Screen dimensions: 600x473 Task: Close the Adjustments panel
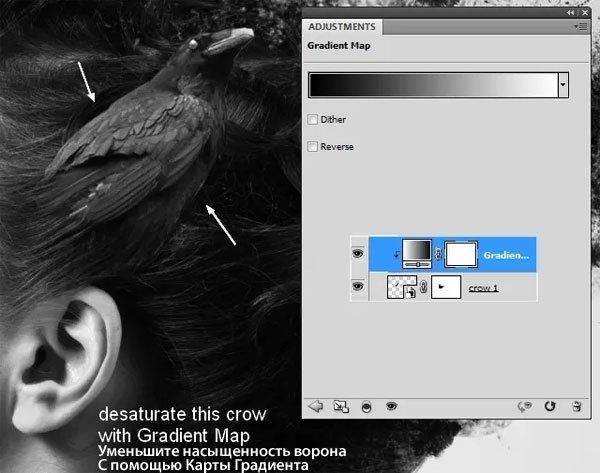click(x=585, y=13)
